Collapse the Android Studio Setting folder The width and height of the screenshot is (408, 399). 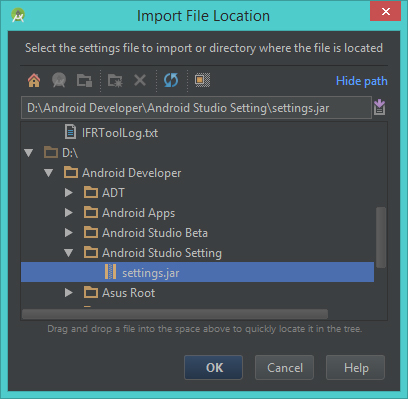pyautogui.click(x=69, y=253)
